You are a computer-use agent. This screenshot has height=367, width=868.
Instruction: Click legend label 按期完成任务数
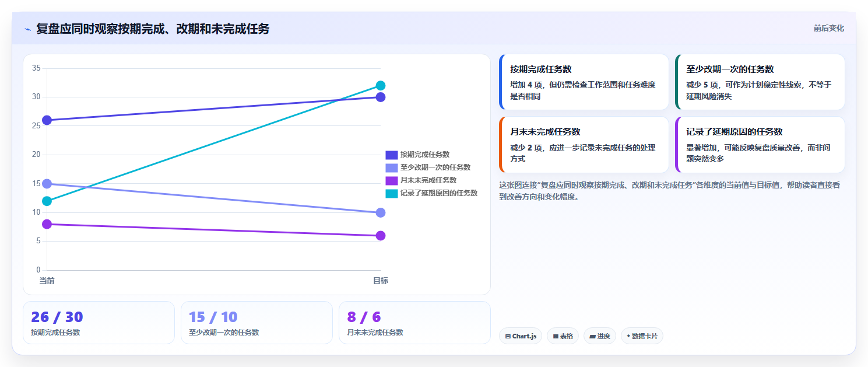tap(425, 155)
